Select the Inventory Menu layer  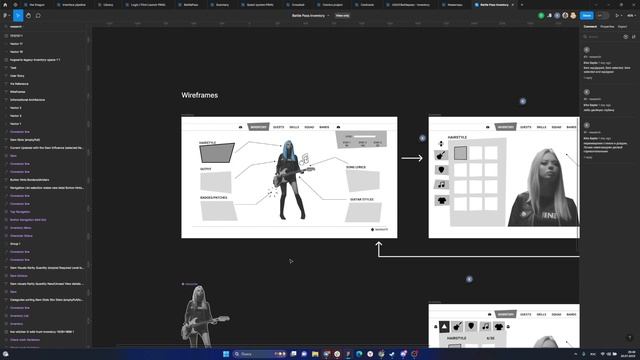pyautogui.click(x=20, y=228)
